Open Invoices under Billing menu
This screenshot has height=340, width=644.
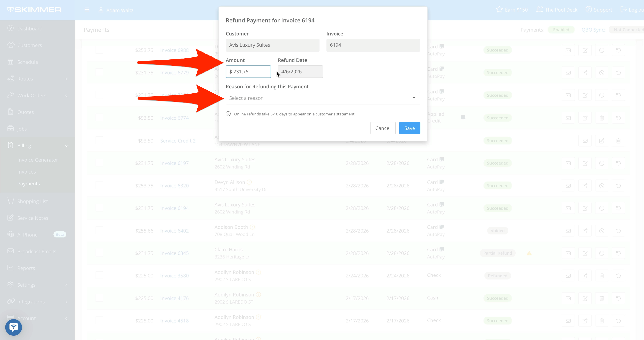[x=26, y=172]
